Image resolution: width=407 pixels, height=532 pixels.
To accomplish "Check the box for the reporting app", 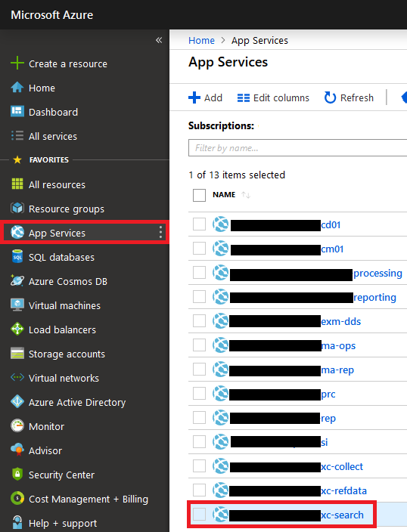I will pyautogui.click(x=199, y=296).
